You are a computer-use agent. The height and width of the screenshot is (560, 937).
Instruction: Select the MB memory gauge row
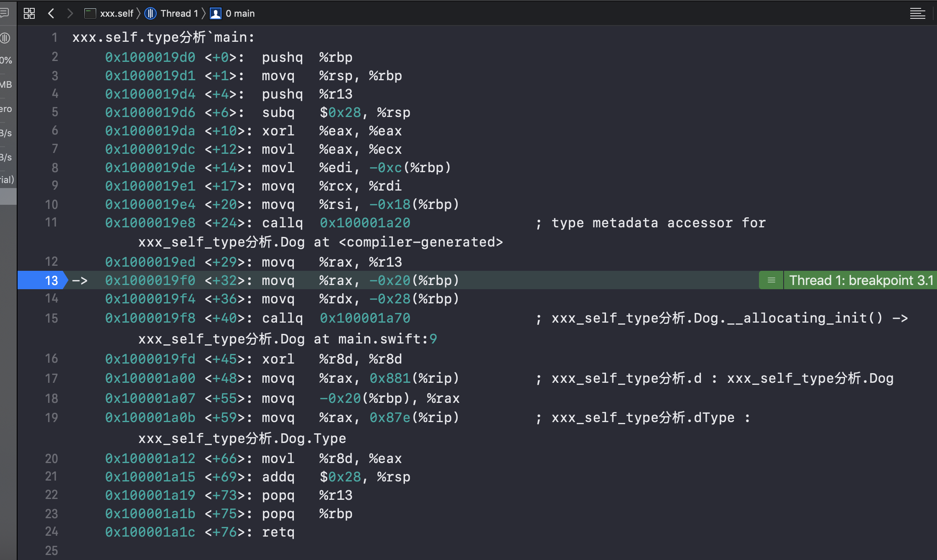[7, 85]
